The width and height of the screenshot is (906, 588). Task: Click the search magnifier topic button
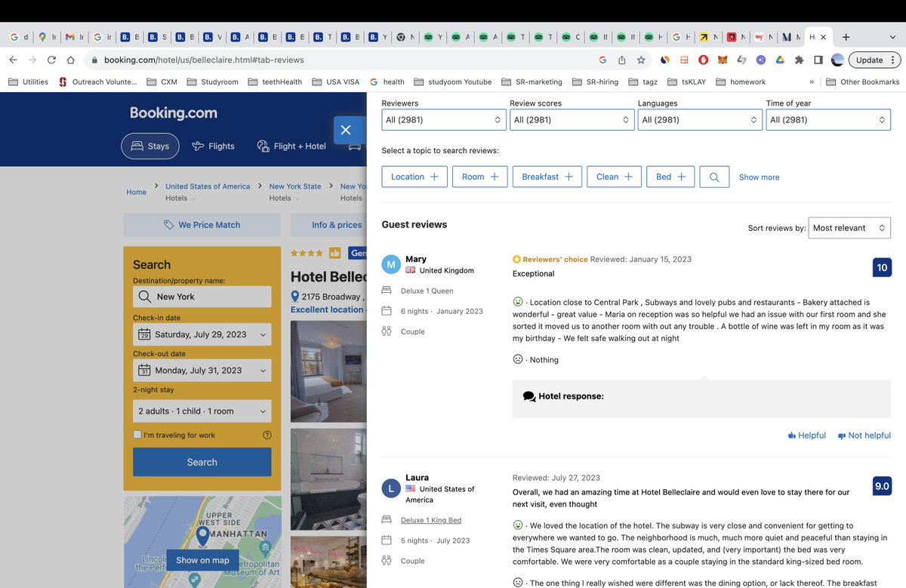tap(714, 177)
